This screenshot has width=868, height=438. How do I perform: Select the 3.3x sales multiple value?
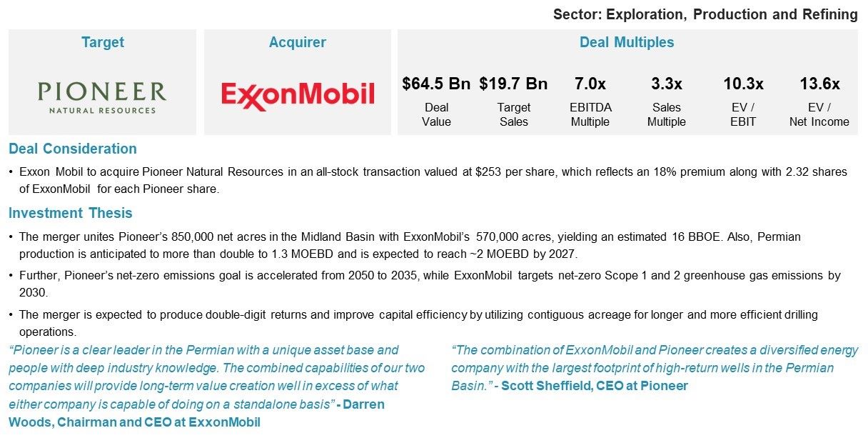pyautogui.click(x=667, y=84)
